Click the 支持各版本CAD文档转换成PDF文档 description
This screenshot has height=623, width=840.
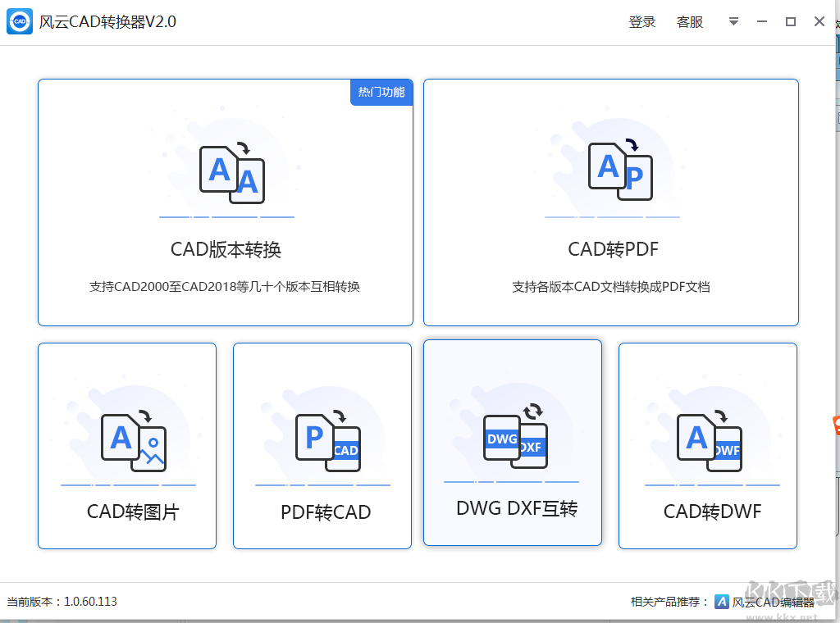[x=611, y=287]
